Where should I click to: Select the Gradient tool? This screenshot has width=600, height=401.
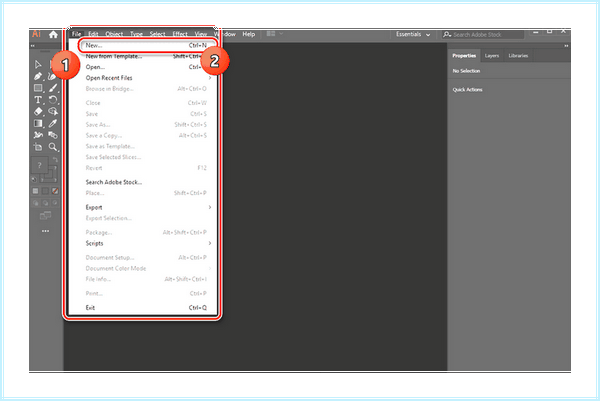pyautogui.click(x=38, y=123)
